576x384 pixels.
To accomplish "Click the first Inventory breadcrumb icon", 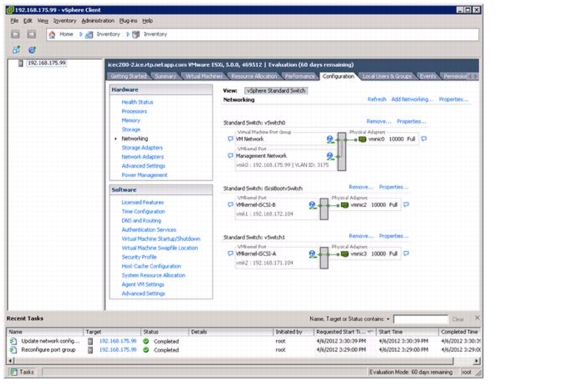I will click(x=89, y=35).
